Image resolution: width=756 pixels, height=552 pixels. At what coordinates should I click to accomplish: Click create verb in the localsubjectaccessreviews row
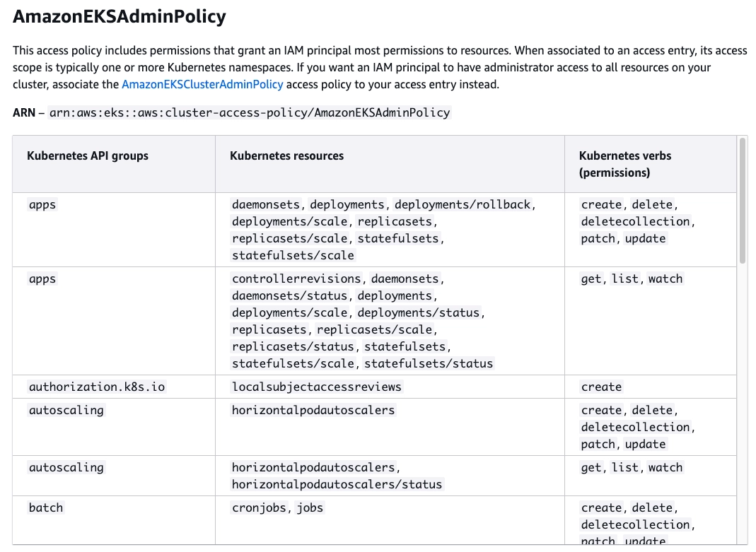601,387
